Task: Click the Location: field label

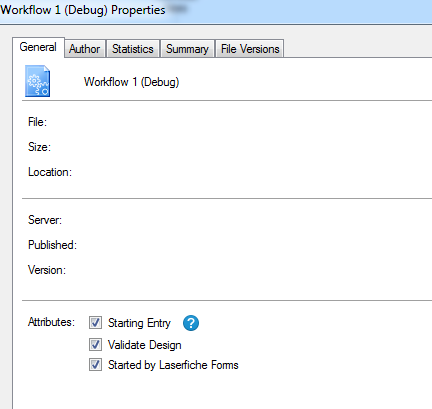Action: pos(50,172)
